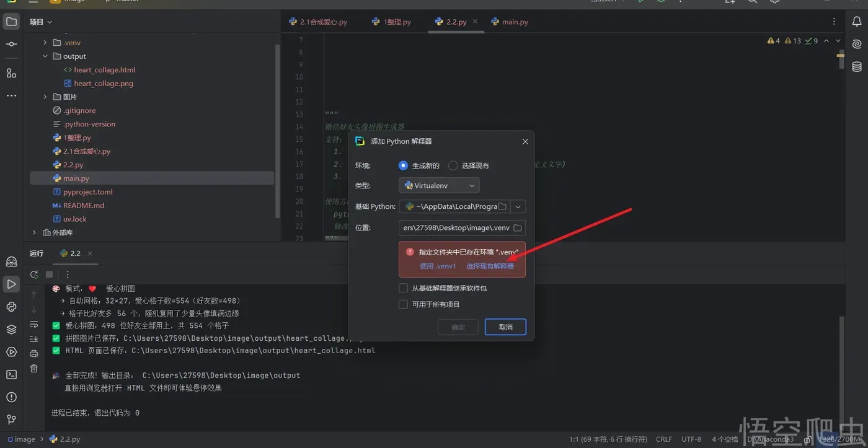Click the print icon in Run console
The height and width of the screenshot is (448, 868).
[34, 354]
